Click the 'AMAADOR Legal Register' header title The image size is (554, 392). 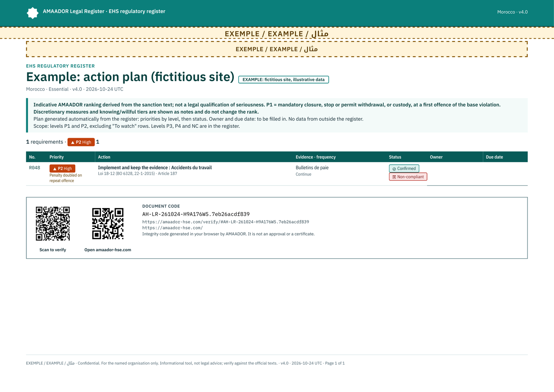click(x=104, y=11)
